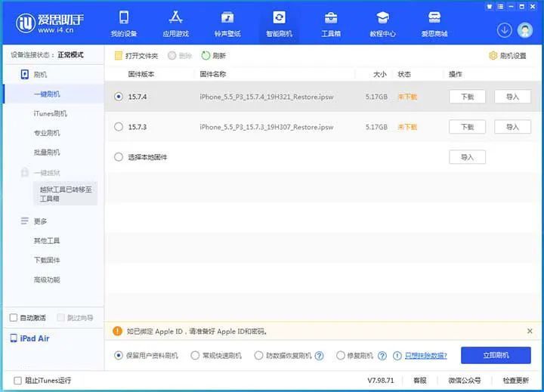544x392 pixels.
Task: Click the i4 爱思助手 logo
Action: (x=50, y=23)
